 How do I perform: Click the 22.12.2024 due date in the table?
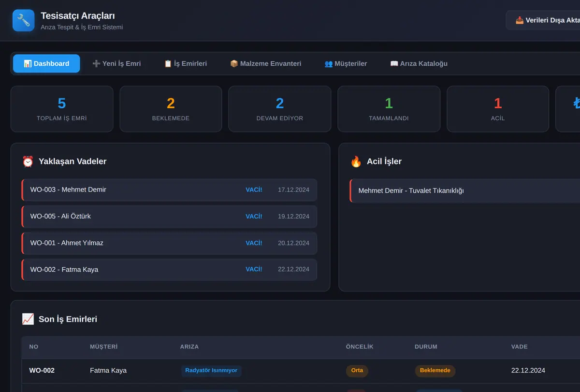tap(528, 371)
